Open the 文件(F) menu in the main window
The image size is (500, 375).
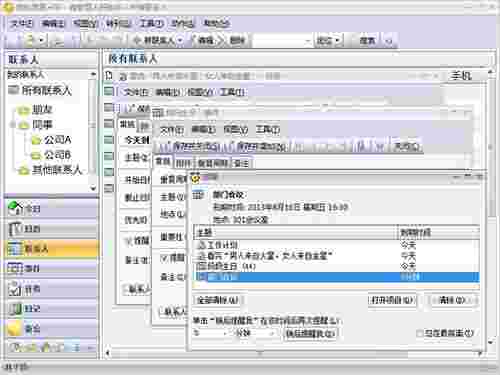pos(21,23)
